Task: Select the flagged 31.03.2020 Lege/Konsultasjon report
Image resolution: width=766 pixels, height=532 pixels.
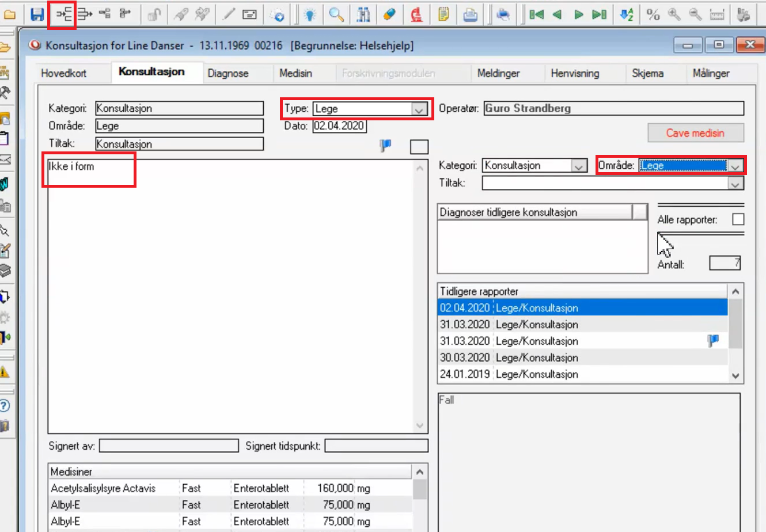Action: click(583, 341)
